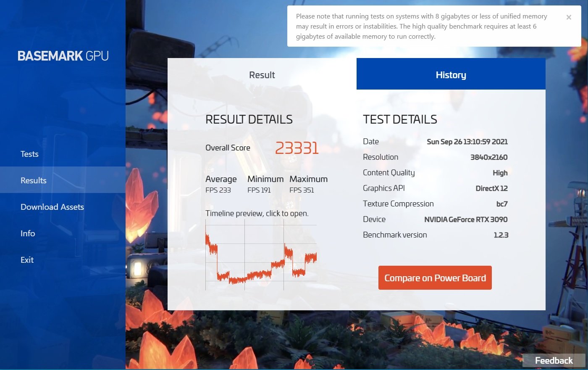
Task: Click the Average FPS 233 value
Action: (218, 190)
